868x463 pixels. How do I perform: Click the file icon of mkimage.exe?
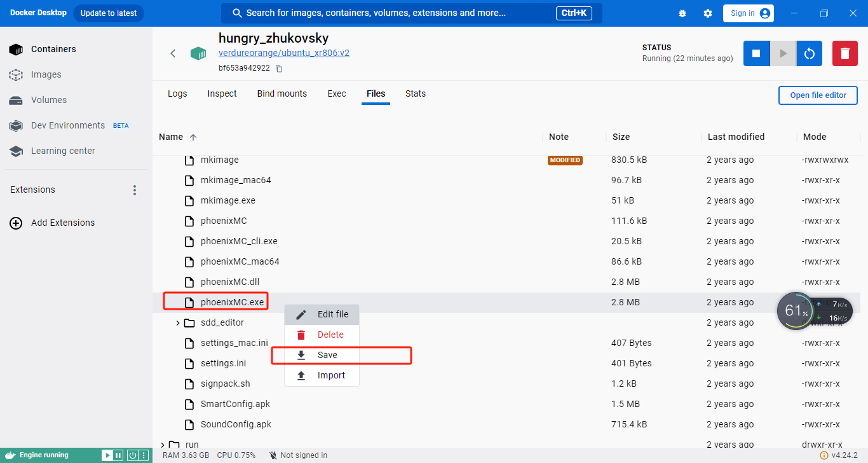[189, 200]
